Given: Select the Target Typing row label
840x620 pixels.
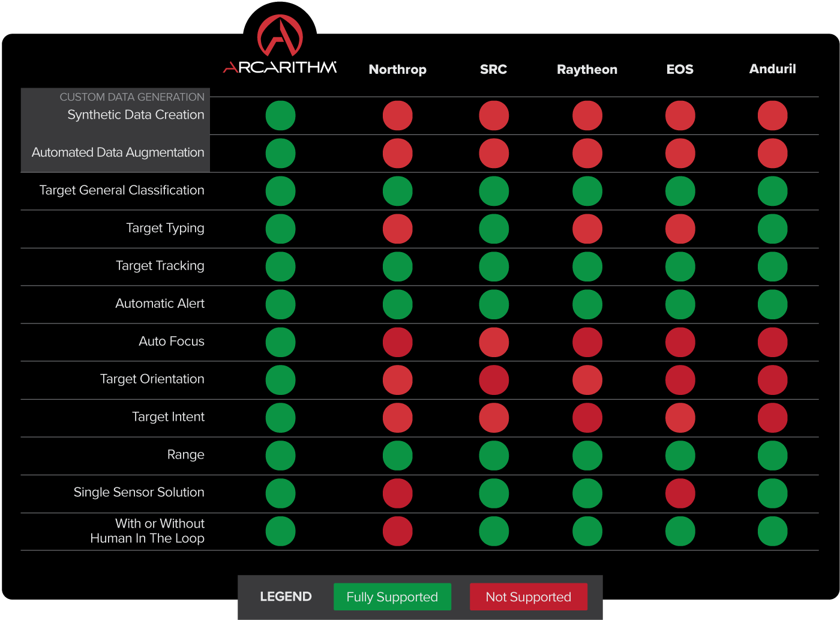Looking at the screenshot, I should pos(166,228).
